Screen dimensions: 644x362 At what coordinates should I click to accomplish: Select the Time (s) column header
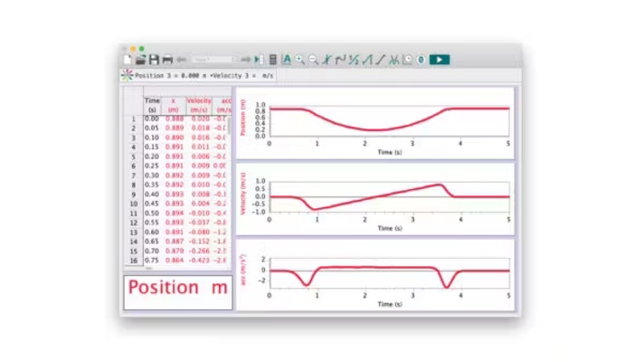pyautogui.click(x=152, y=105)
